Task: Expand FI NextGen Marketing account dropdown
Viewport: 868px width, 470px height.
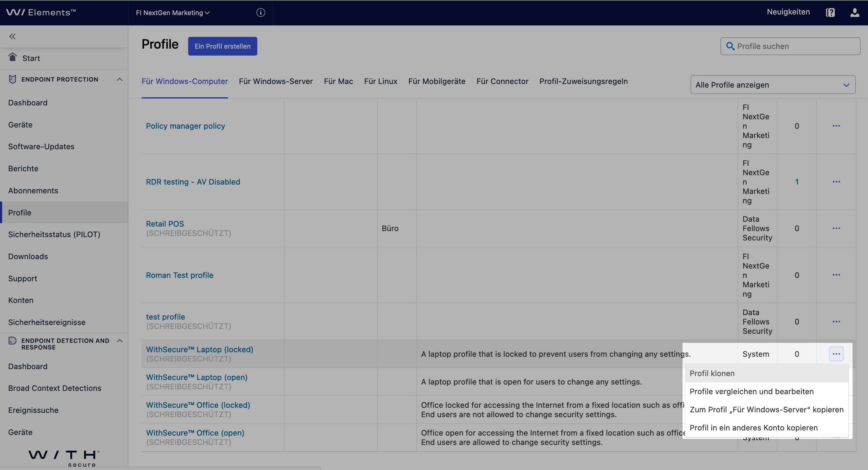Action: click(172, 13)
